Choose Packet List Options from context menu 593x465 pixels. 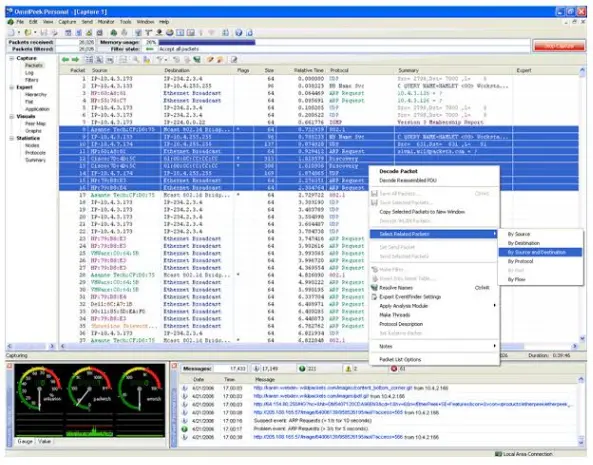click(400, 360)
